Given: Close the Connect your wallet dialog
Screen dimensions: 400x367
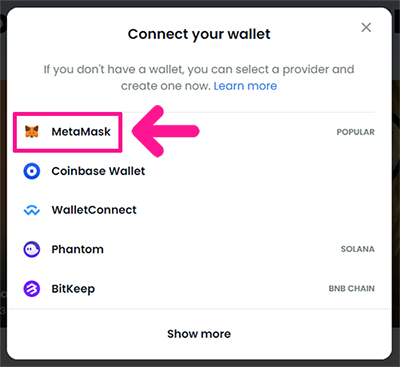Looking at the screenshot, I should [x=366, y=27].
